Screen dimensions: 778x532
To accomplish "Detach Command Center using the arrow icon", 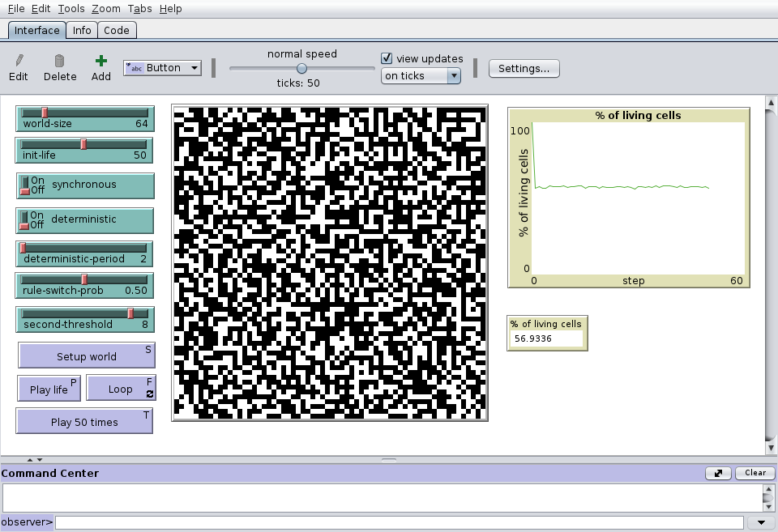I will [x=717, y=473].
